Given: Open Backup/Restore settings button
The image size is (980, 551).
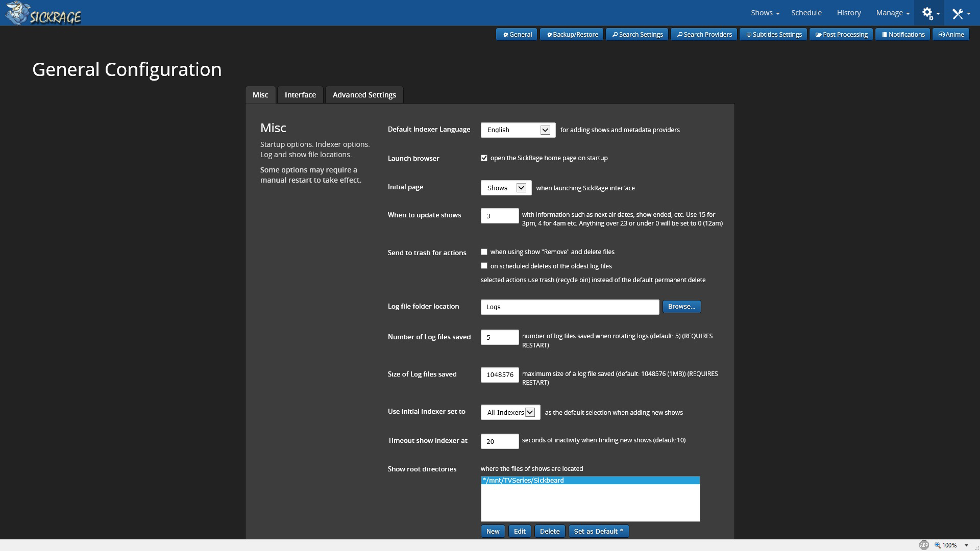Looking at the screenshot, I should [572, 35].
